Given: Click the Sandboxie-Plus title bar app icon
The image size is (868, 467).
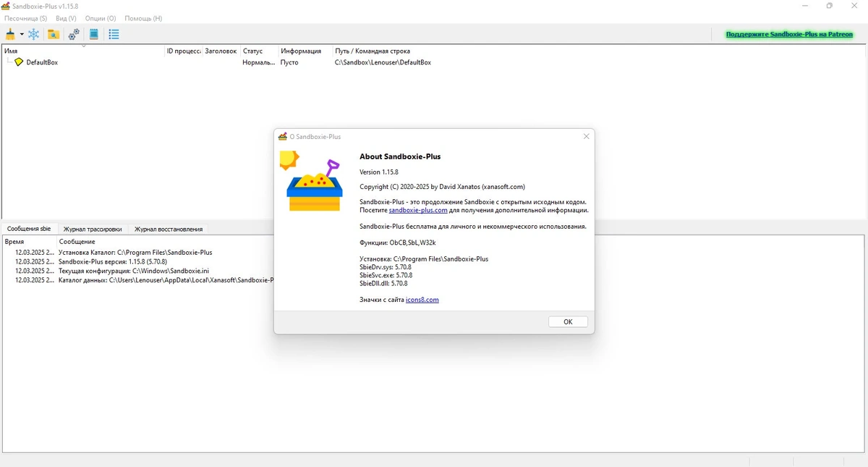Looking at the screenshot, I should [x=7, y=6].
